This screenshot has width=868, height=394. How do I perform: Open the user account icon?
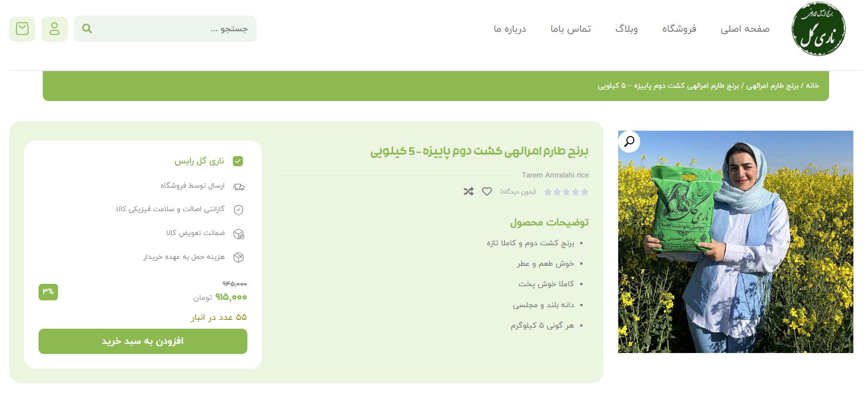pos(55,29)
